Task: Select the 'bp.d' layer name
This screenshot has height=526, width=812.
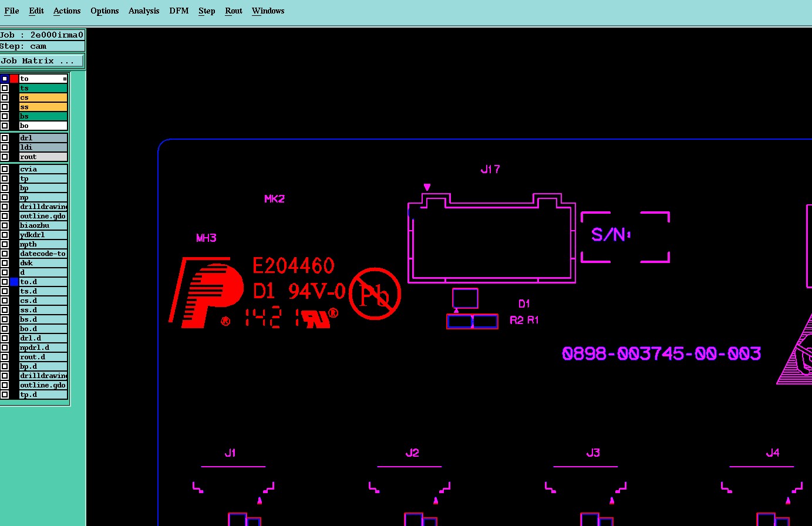Action: pos(43,366)
